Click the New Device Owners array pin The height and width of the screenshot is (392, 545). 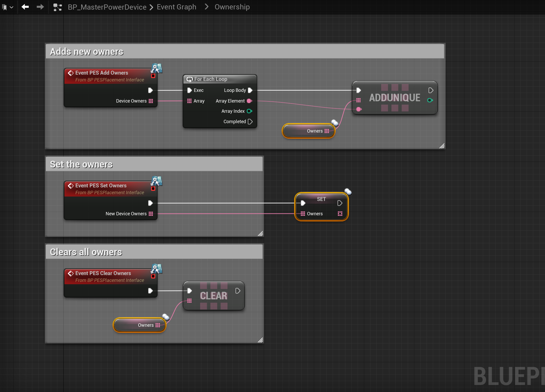(151, 214)
